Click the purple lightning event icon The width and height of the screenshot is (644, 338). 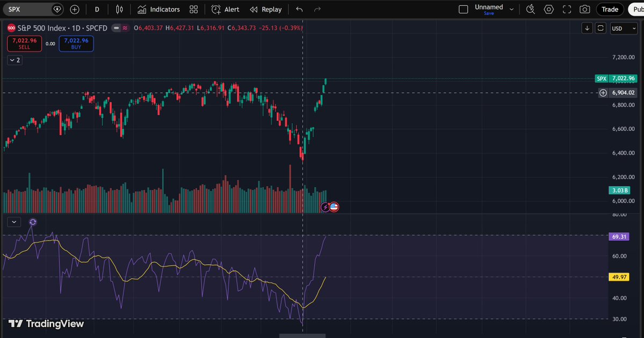(325, 207)
